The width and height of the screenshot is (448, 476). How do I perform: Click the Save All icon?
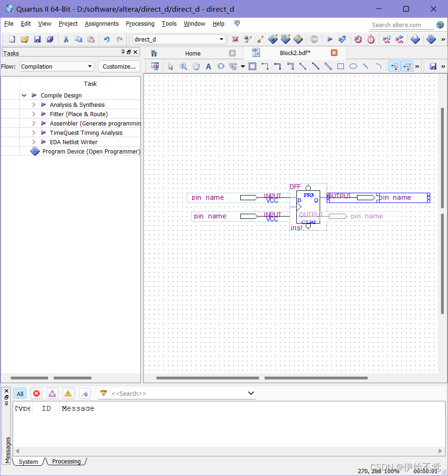pos(50,39)
